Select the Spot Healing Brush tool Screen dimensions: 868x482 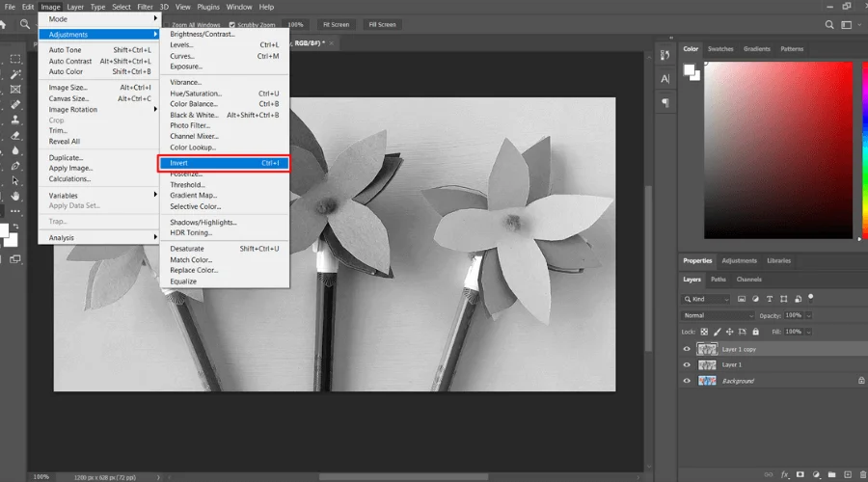(15, 104)
